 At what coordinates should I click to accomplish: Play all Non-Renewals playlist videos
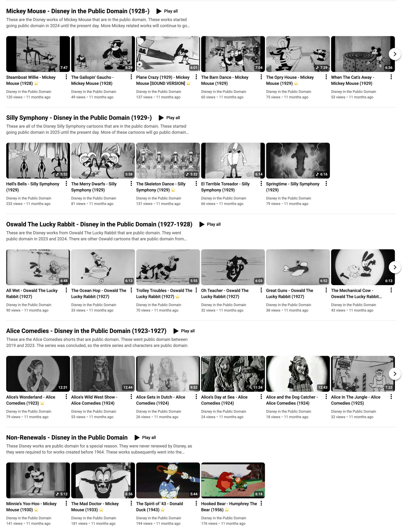[145, 438]
